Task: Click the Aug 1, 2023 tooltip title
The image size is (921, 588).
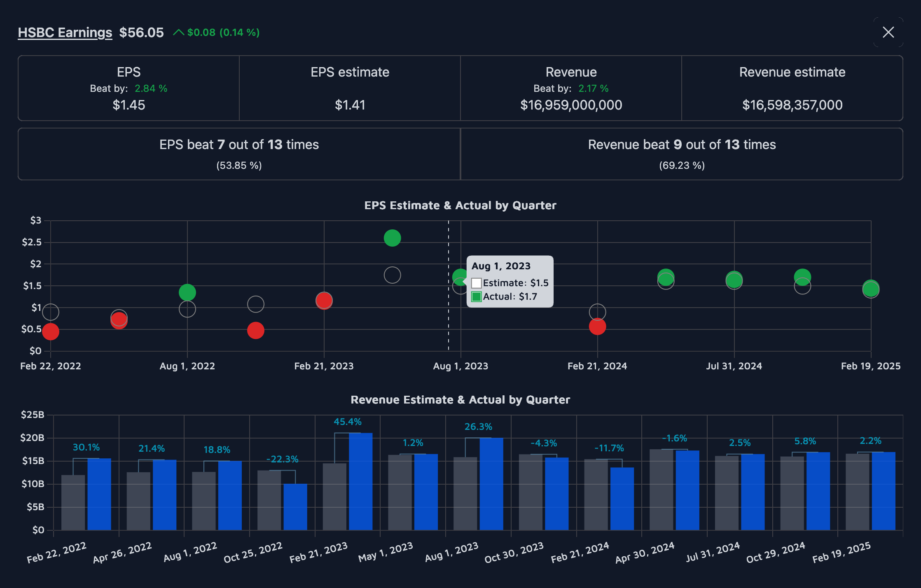Action: tap(501, 266)
